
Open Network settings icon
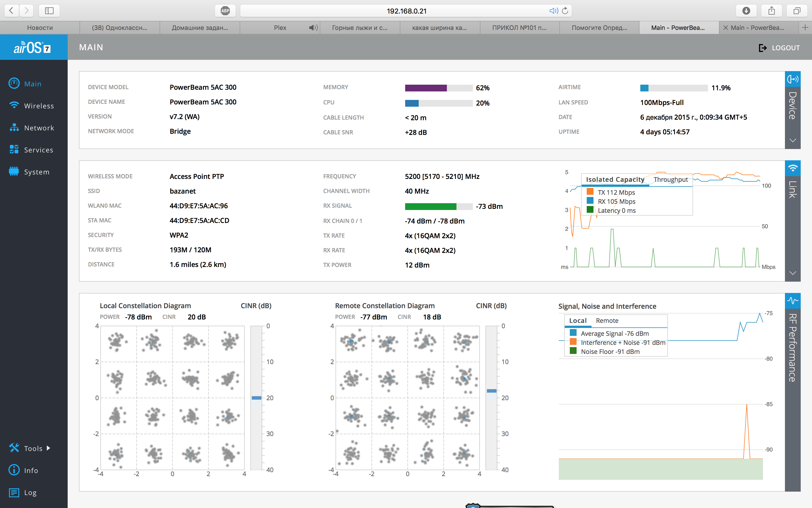coord(14,127)
